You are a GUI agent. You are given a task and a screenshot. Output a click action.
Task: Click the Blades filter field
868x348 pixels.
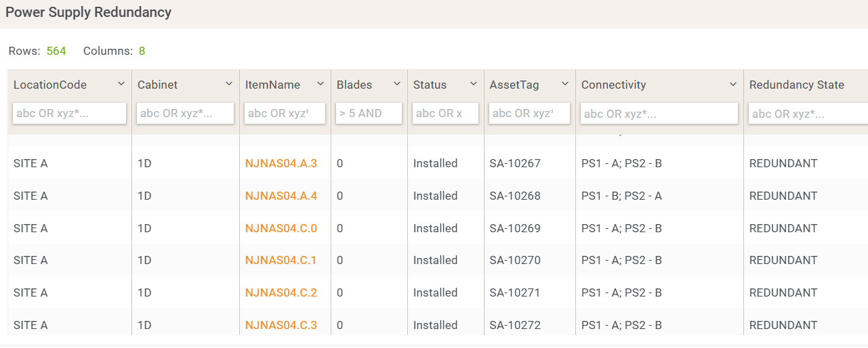pos(369,113)
